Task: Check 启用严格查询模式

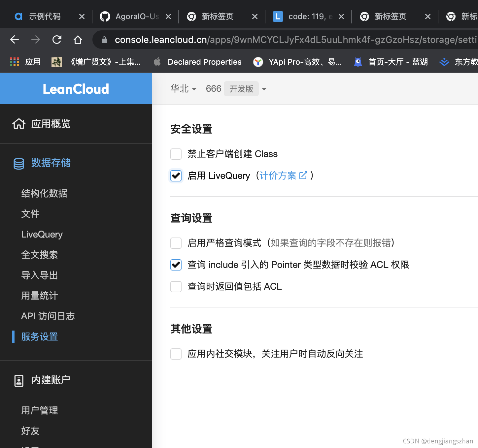Action: pyautogui.click(x=176, y=243)
